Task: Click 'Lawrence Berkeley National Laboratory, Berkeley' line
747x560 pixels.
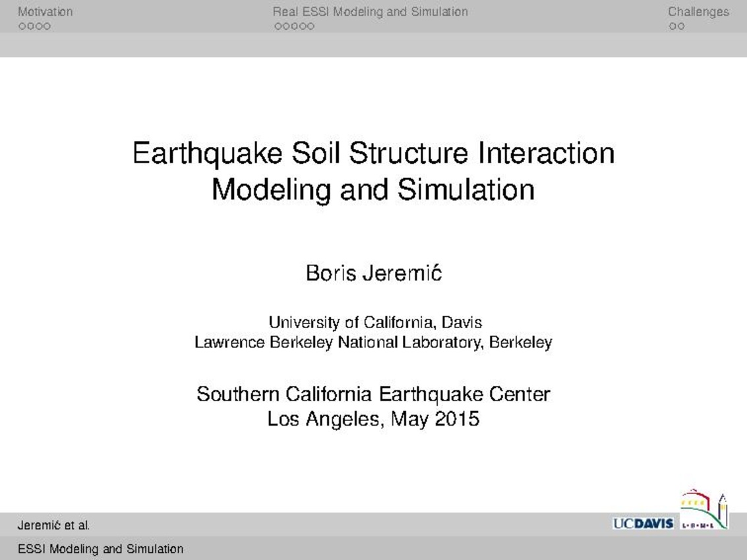Action: tap(373, 343)
